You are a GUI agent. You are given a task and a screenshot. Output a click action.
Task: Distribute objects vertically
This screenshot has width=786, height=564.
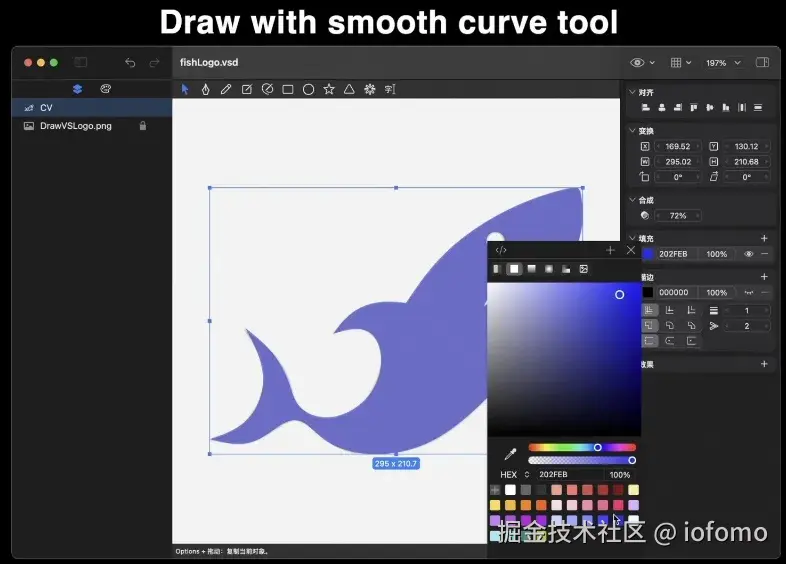point(758,107)
